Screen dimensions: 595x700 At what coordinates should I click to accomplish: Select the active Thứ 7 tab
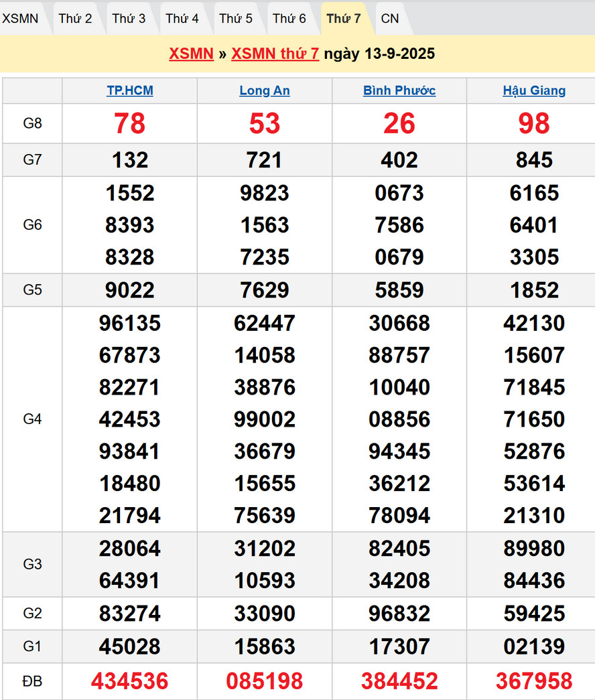[344, 18]
